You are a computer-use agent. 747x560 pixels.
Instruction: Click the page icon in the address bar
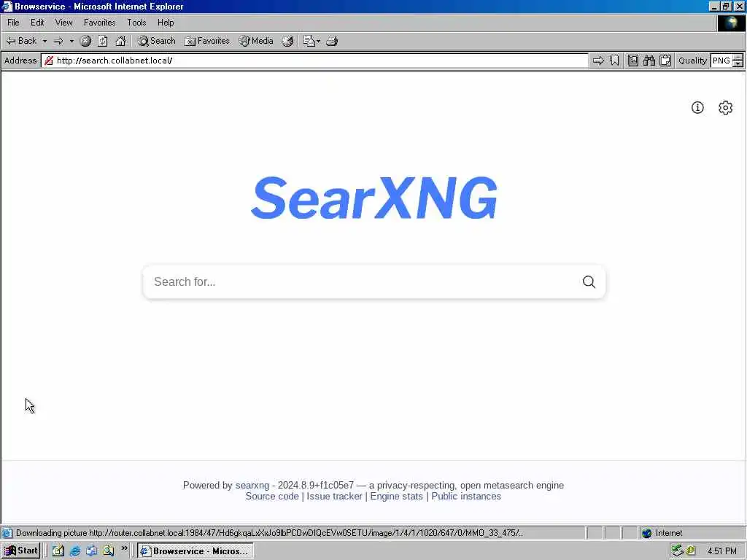[x=49, y=61]
